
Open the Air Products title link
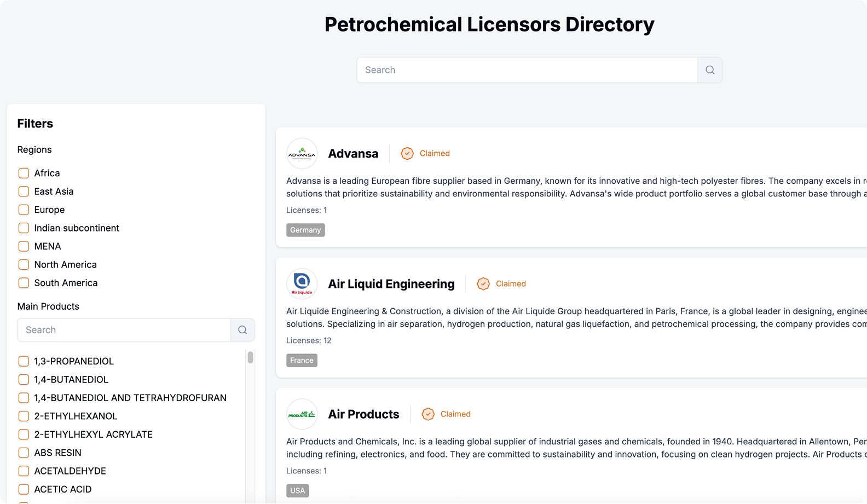click(x=363, y=414)
